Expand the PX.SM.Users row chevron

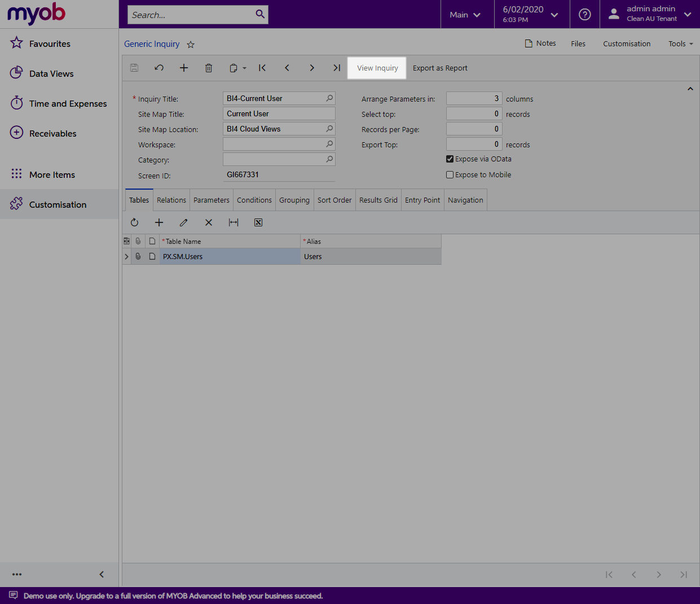[126, 256]
